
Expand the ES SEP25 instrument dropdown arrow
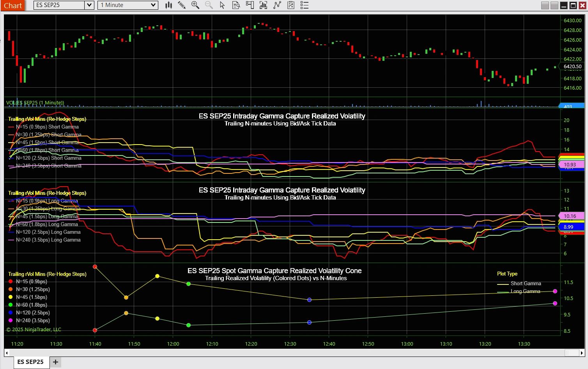point(89,5)
